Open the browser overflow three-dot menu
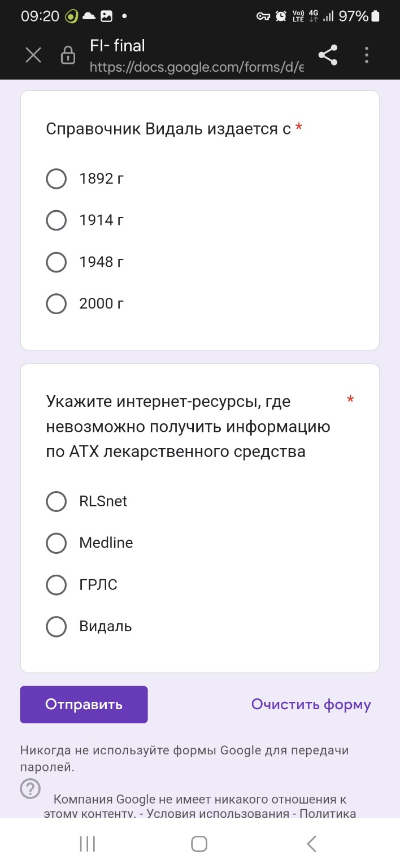 pos(366,55)
